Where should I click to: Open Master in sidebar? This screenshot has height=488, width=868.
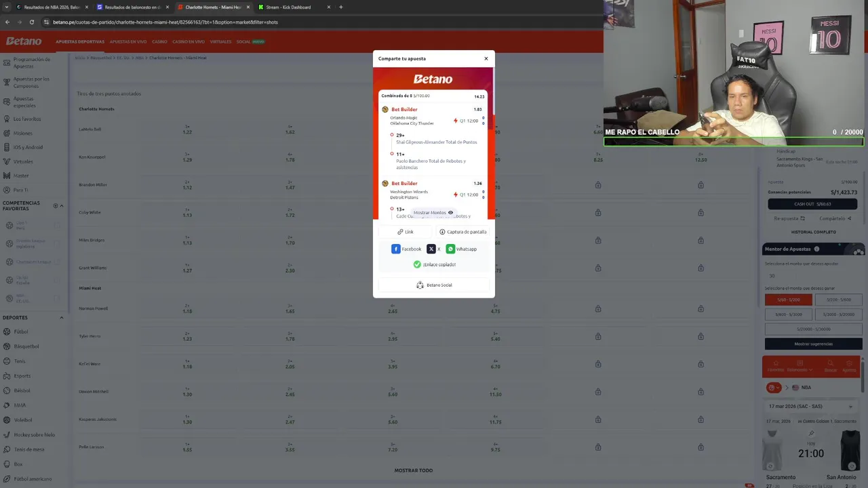click(x=21, y=176)
